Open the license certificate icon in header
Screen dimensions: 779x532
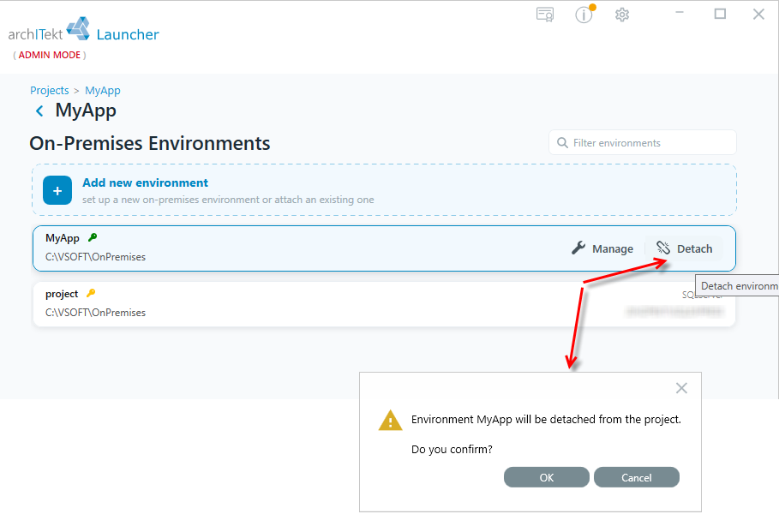coord(545,15)
